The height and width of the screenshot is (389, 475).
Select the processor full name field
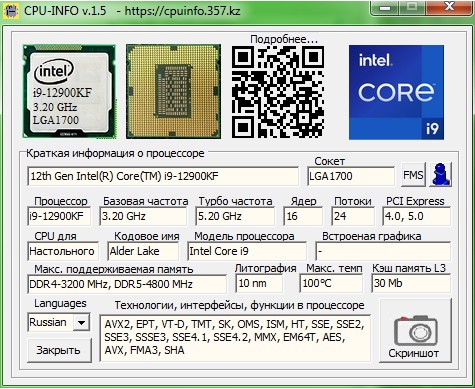click(163, 176)
